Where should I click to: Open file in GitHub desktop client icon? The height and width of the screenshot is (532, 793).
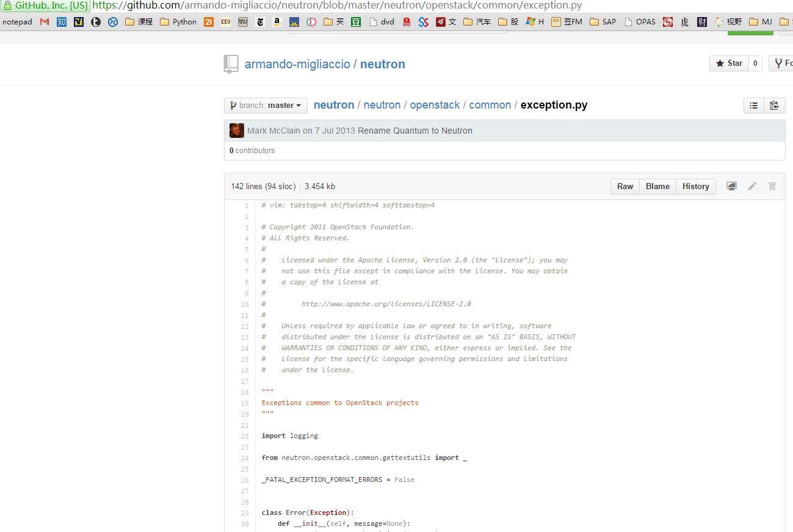coord(731,186)
